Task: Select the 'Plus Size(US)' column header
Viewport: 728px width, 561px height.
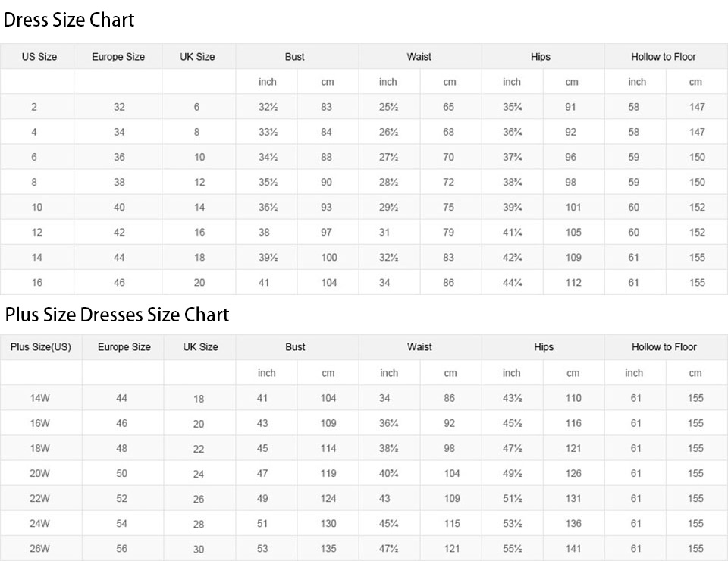Action: pyautogui.click(x=41, y=347)
